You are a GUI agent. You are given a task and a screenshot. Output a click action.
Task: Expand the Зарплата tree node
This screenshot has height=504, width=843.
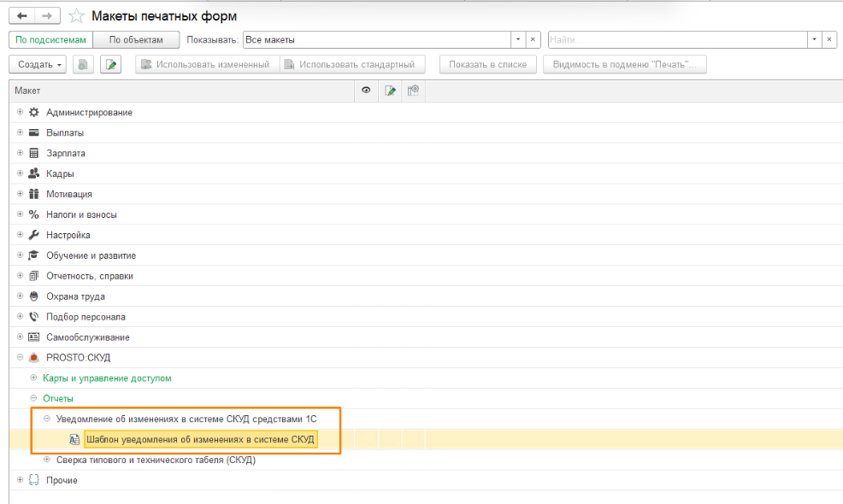point(20,153)
